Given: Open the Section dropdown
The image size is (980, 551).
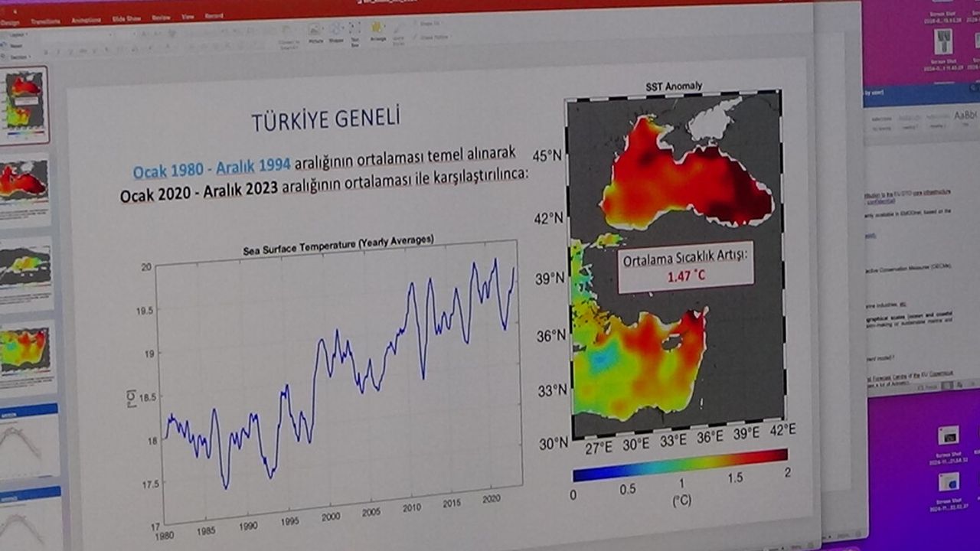Looking at the screenshot, I should coord(17,57).
